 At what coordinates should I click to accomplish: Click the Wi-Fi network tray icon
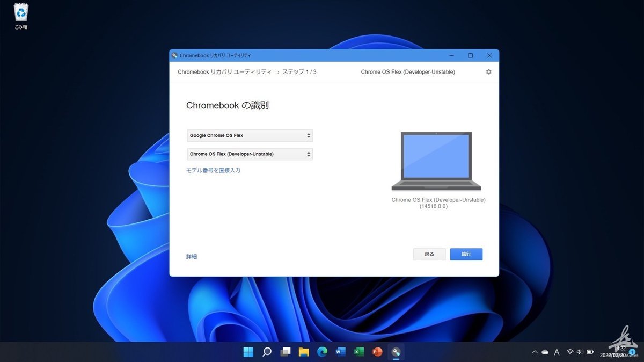(570, 352)
